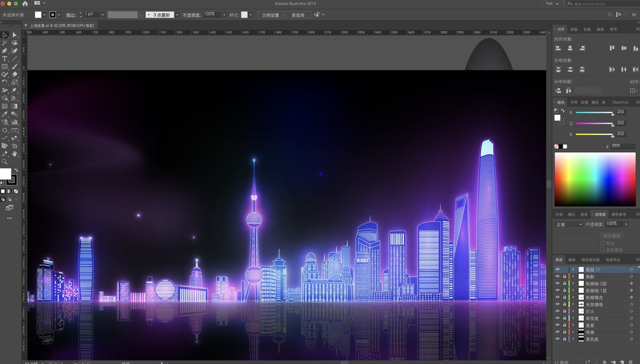Image resolution: width=640 pixels, height=364 pixels.
Task: Switch to the 变换 transform tab
Action: 574,29
